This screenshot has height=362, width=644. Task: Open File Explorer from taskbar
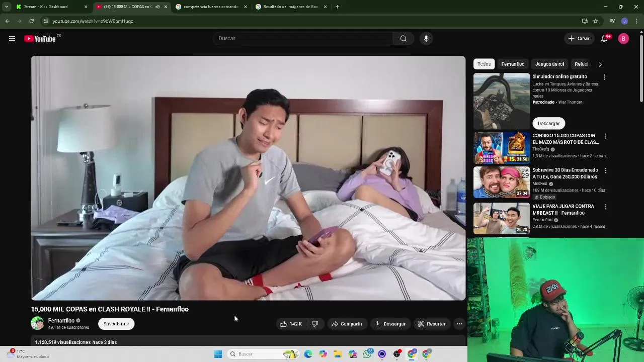click(338, 354)
